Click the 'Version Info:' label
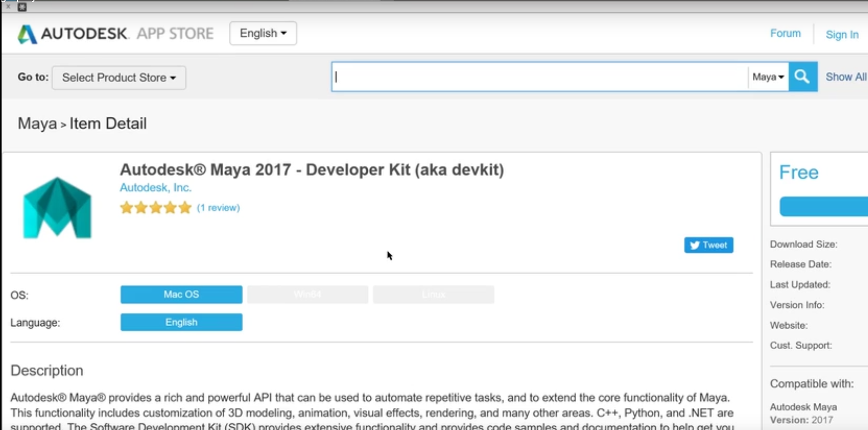 [x=797, y=305]
